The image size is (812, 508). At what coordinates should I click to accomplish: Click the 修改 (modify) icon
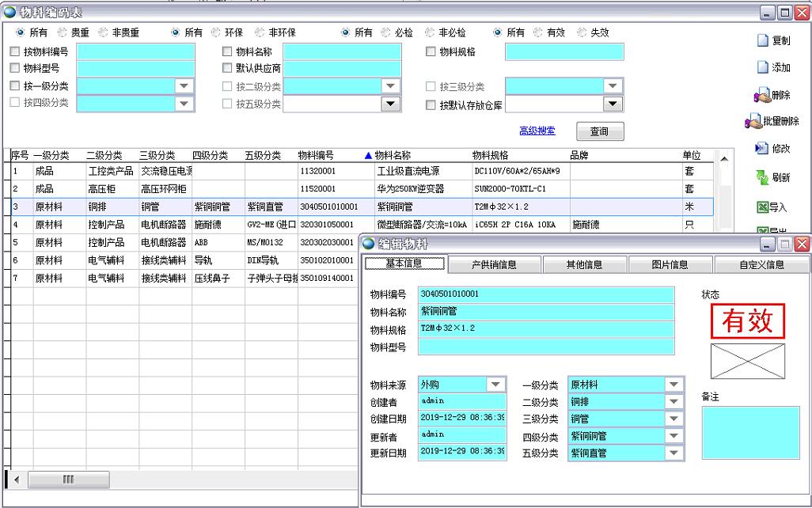pyautogui.click(x=762, y=149)
